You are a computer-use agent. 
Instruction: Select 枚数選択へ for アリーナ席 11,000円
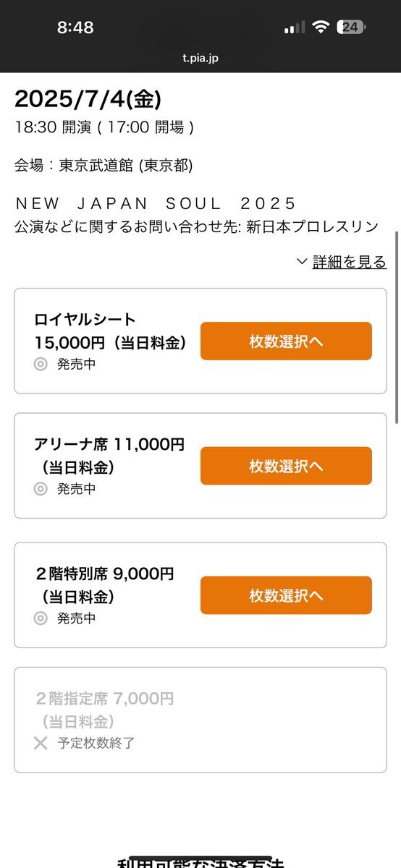pyautogui.click(x=286, y=466)
